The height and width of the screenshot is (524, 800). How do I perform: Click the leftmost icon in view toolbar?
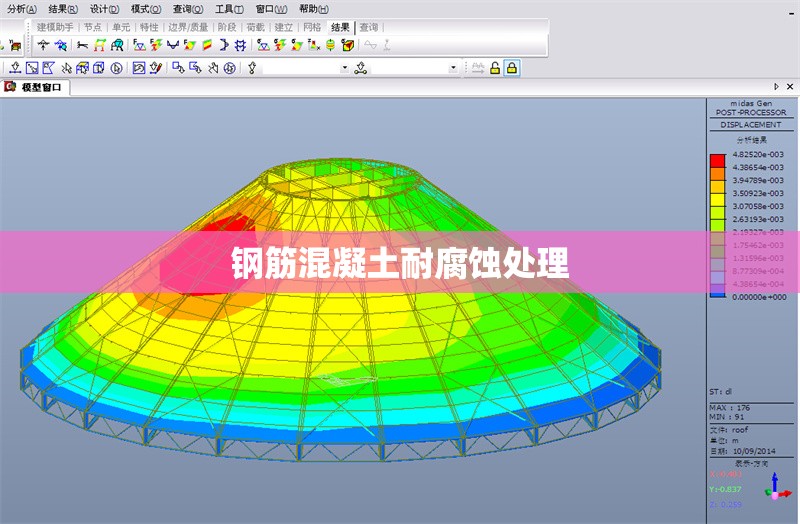15,68
